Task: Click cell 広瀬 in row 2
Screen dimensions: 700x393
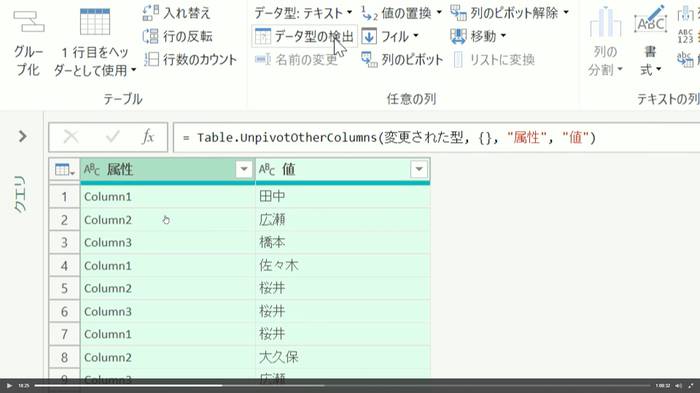Action: [x=343, y=220]
